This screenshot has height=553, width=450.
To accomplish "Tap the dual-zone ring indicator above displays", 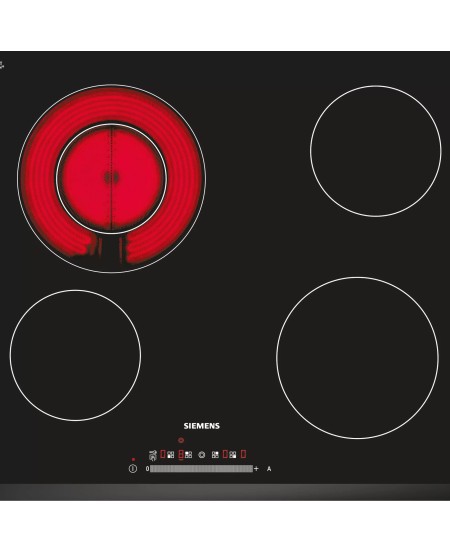I will [x=181, y=440].
